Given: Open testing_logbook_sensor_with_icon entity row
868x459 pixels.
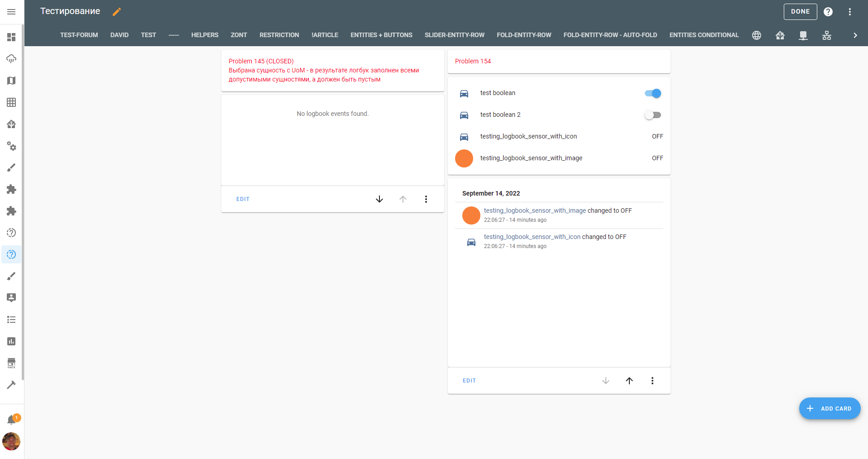Looking at the screenshot, I should pyautogui.click(x=559, y=137).
